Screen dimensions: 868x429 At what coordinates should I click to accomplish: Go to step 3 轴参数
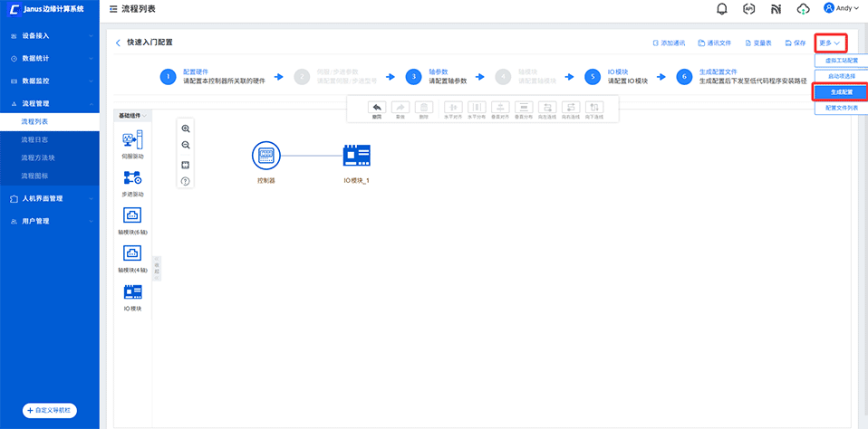click(x=413, y=77)
